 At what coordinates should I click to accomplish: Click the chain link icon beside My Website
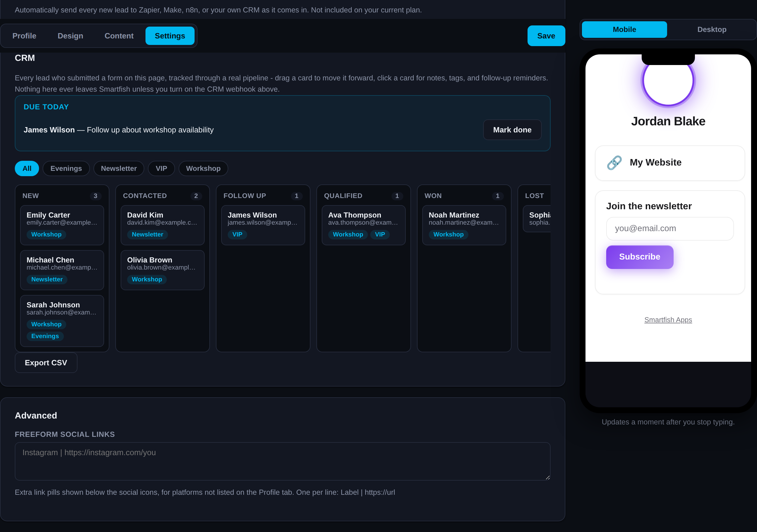614,163
